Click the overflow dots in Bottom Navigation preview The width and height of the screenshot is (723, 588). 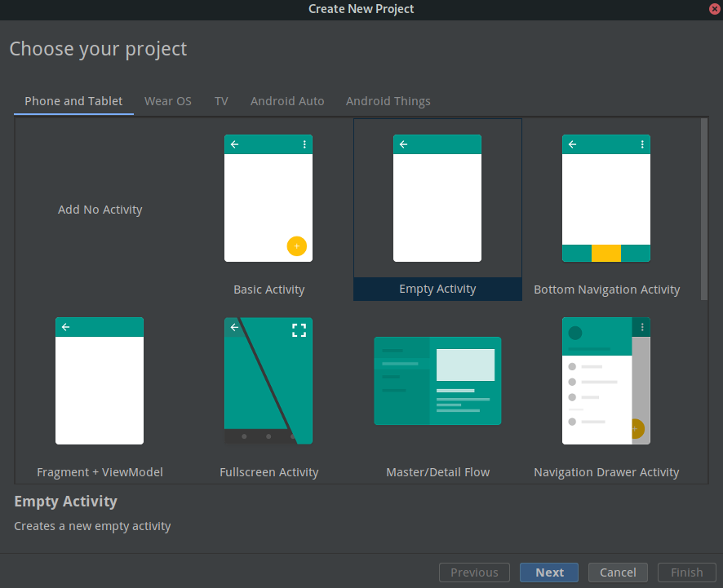(642, 144)
